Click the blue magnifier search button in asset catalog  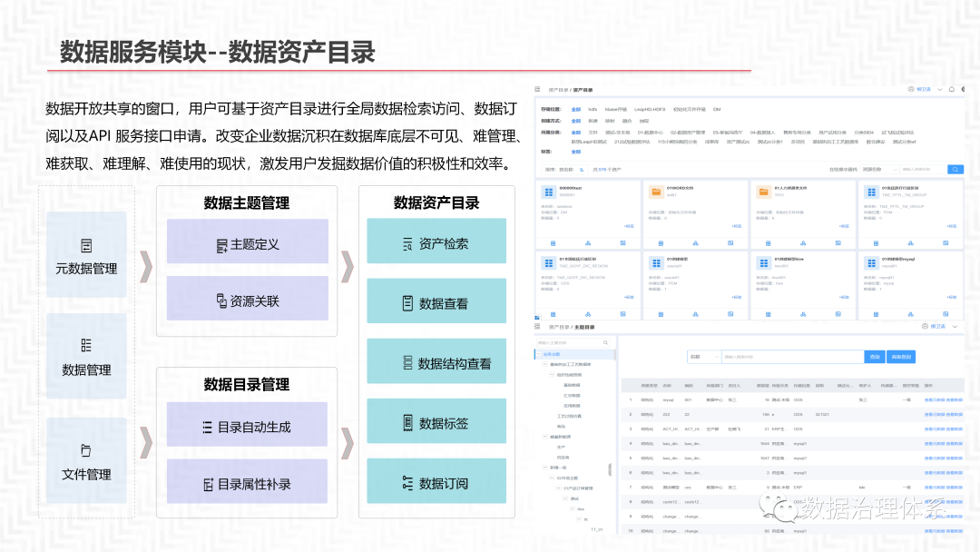coord(955,169)
